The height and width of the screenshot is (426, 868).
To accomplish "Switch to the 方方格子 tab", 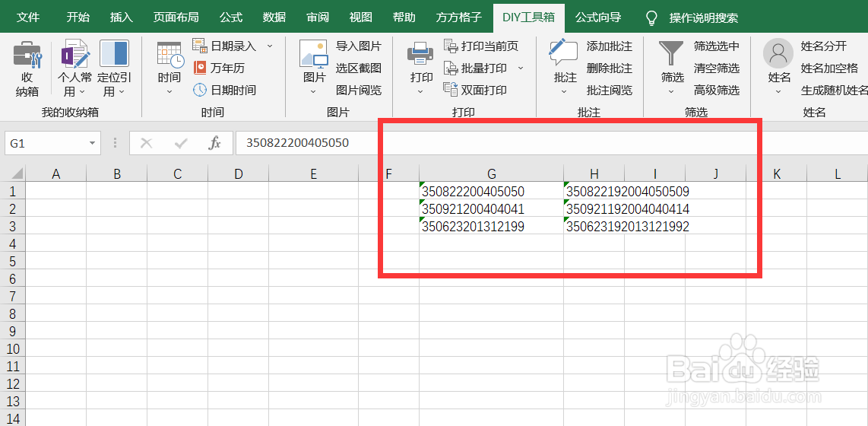I will pyautogui.click(x=458, y=17).
